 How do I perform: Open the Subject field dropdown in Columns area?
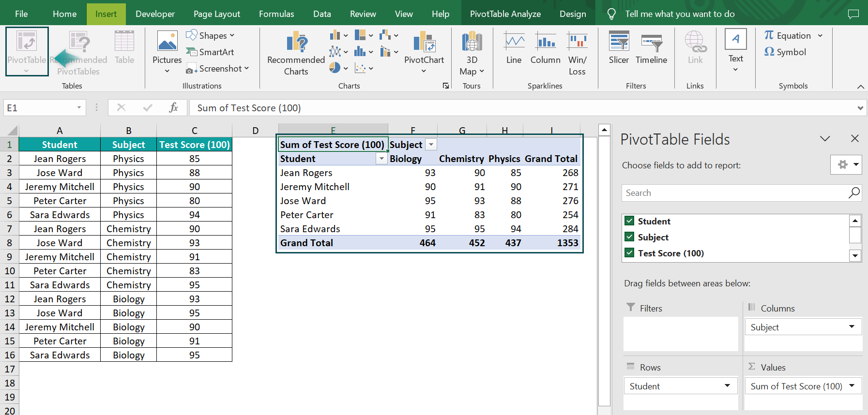pyautogui.click(x=852, y=327)
